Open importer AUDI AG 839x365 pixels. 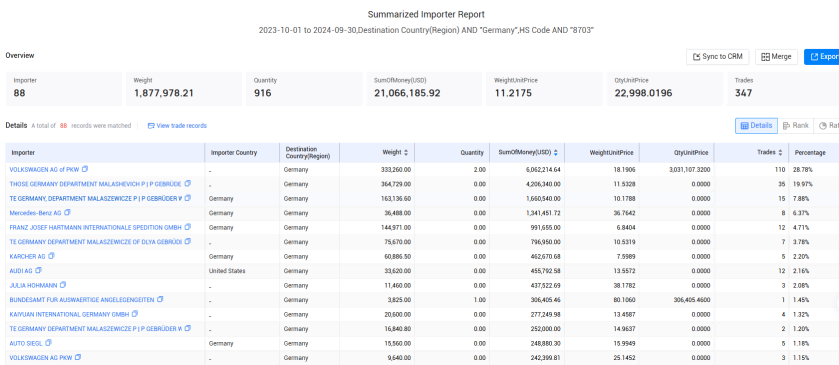tap(21, 270)
